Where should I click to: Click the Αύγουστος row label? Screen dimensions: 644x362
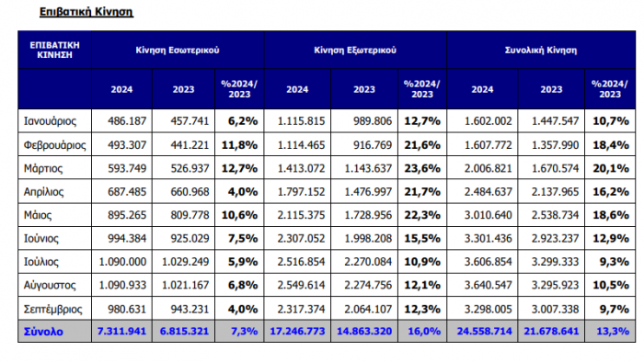click(50, 286)
